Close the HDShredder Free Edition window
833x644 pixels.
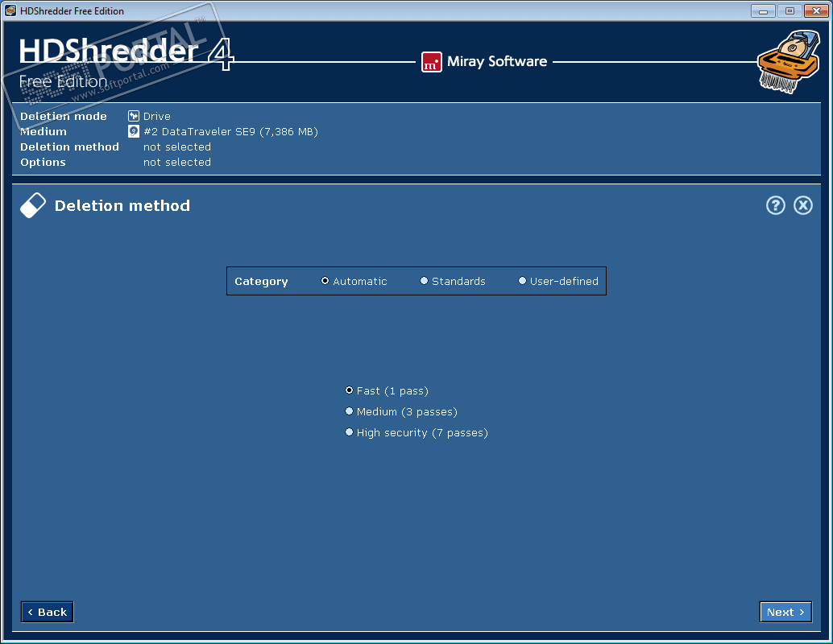tap(816, 10)
